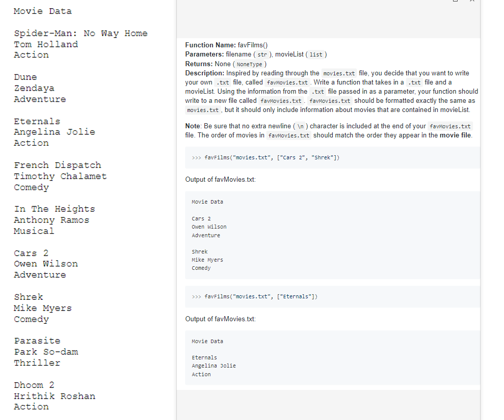The height and width of the screenshot is (420, 504).
Task: Select the str parameter type badge
Action: pyautogui.click(x=263, y=54)
